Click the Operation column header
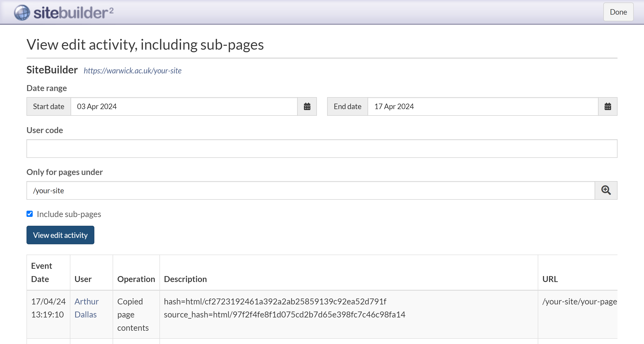The height and width of the screenshot is (344, 644). (x=136, y=279)
